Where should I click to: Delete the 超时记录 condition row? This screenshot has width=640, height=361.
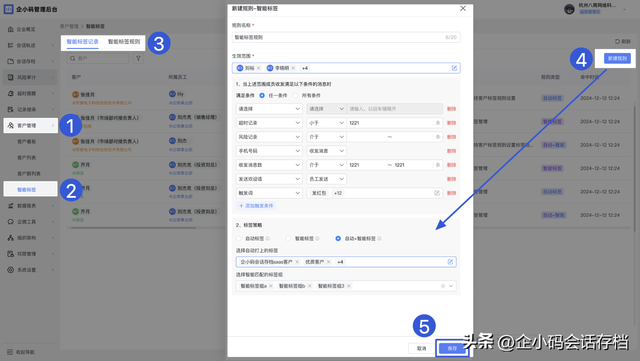pos(451,123)
